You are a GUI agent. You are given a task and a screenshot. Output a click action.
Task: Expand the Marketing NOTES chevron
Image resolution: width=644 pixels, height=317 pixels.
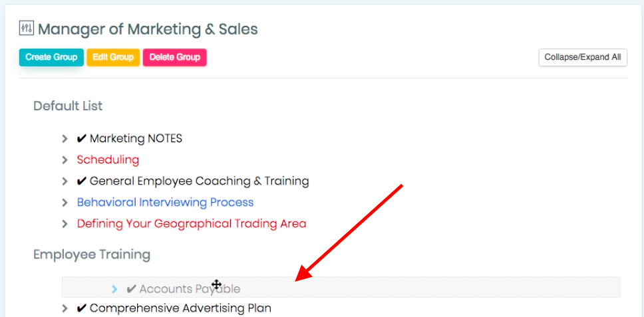pyautogui.click(x=65, y=139)
